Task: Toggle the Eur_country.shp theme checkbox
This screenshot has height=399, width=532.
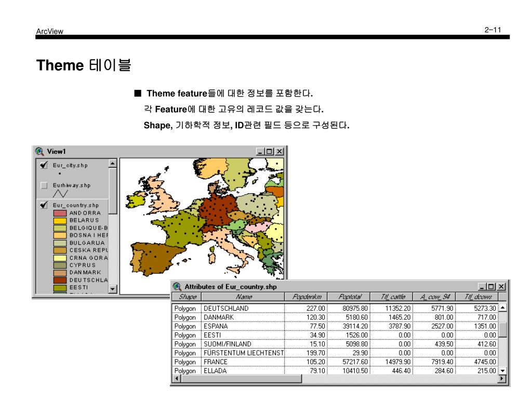Action: click(x=44, y=206)
